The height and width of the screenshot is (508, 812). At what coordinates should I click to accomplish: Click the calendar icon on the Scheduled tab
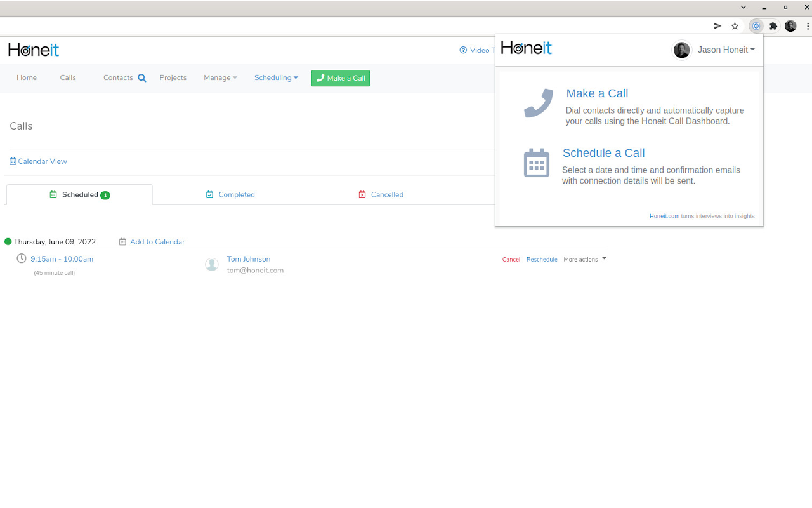pos(53,194)
